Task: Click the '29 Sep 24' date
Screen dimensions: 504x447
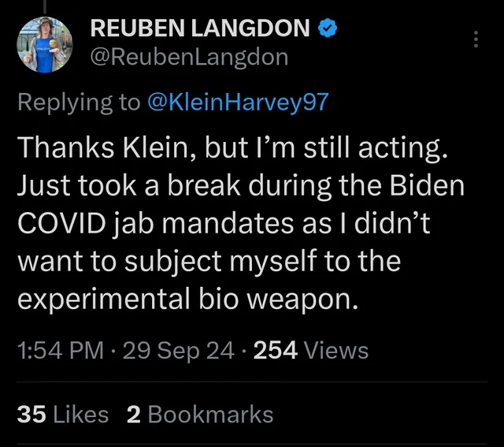Action: click(x=179, y=349)
